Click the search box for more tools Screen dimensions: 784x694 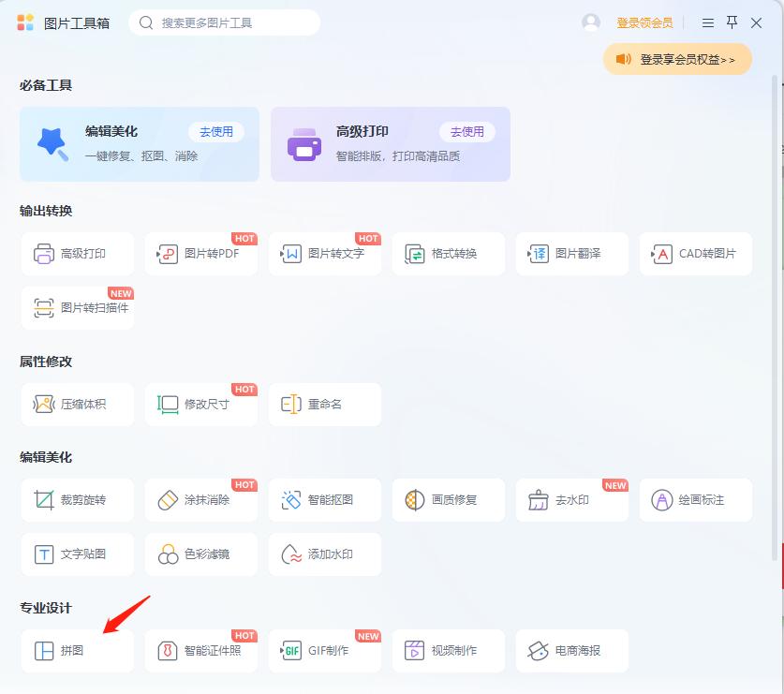pos(225,22)
